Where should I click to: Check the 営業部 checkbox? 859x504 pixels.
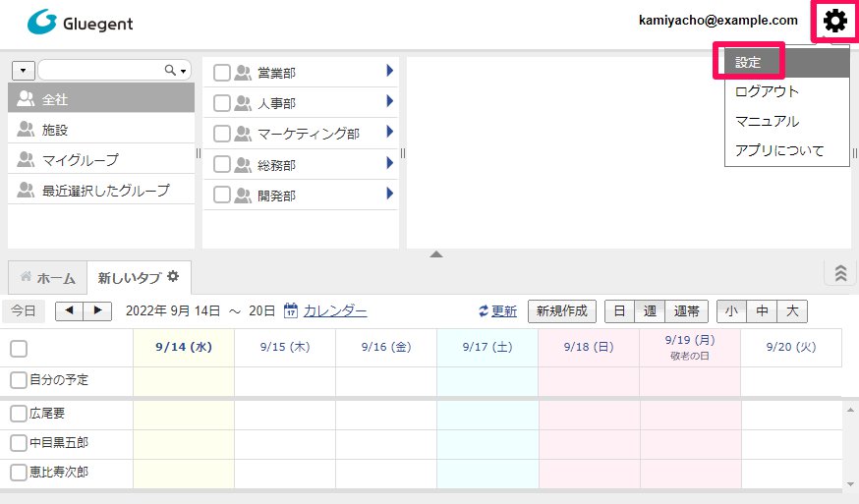click(222, 73)
